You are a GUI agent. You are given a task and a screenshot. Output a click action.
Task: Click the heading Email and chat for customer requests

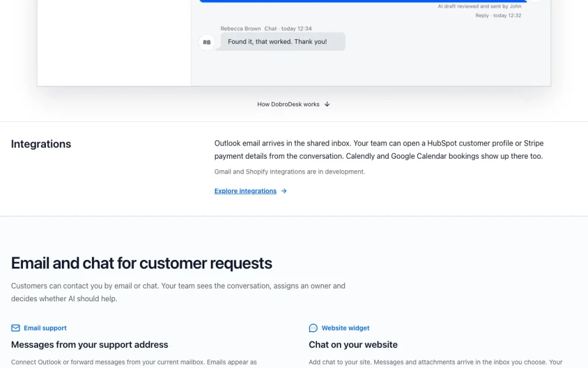[x=141, y=263]
